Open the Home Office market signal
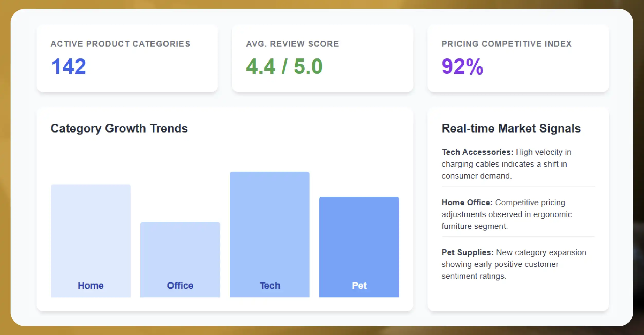 tap(518, 214)
